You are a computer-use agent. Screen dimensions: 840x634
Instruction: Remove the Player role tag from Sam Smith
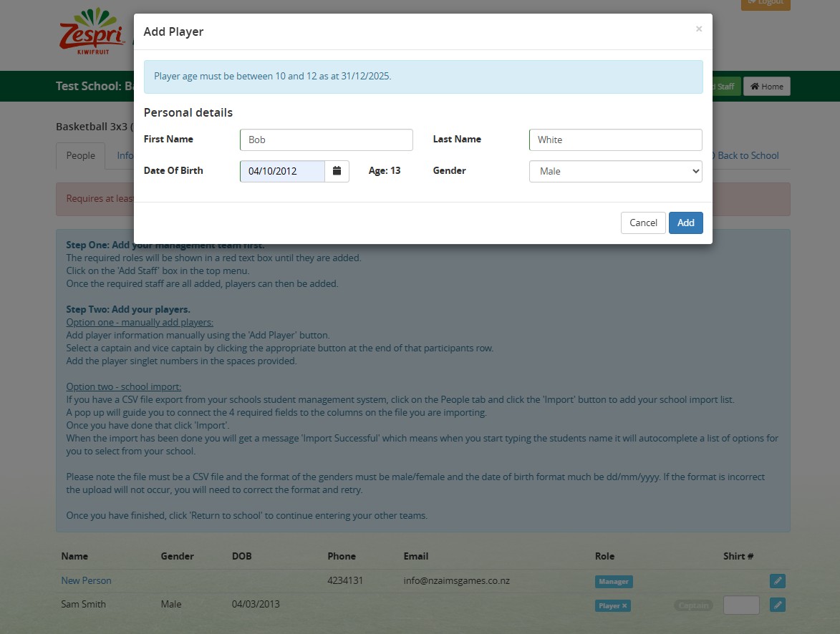tap(624, 605)
